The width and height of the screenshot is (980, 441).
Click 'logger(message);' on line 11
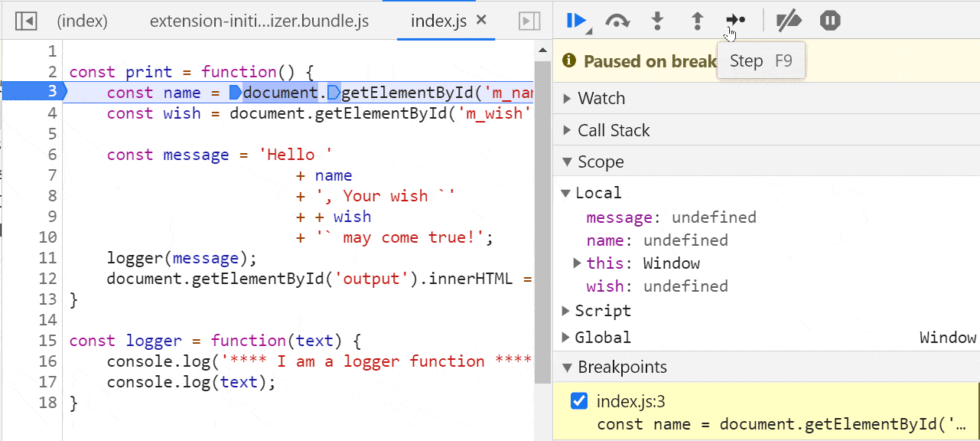tap(182, 258)
